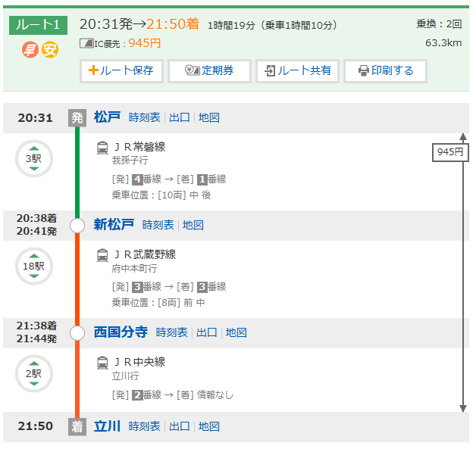Click the JR武蔵野線 line name

click(145, 254)
